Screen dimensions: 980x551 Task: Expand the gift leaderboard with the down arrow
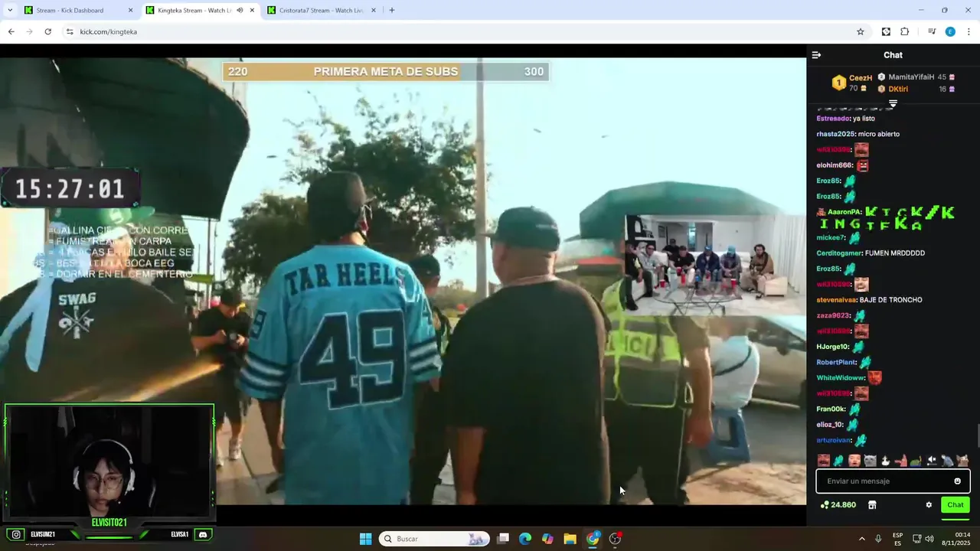(x=893, y=103)
